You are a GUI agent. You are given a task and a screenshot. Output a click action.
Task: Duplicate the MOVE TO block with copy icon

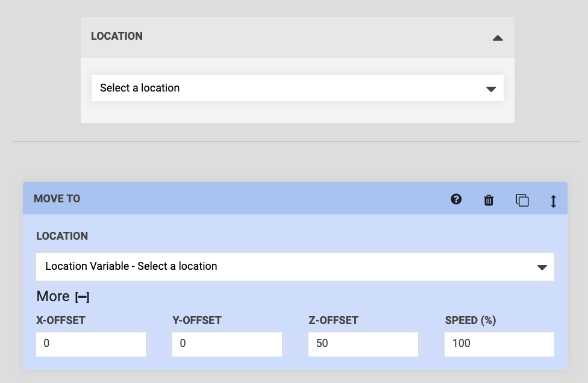[x=522, y=199]
